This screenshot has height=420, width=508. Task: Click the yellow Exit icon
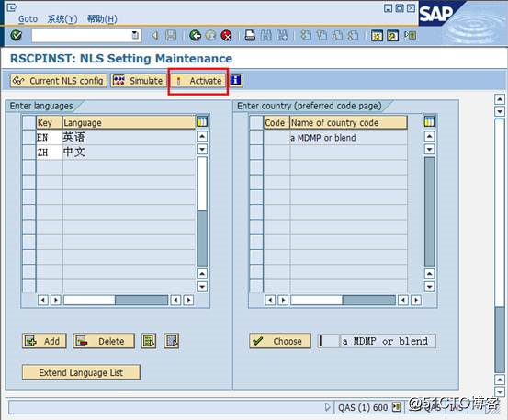pos(210,35)
